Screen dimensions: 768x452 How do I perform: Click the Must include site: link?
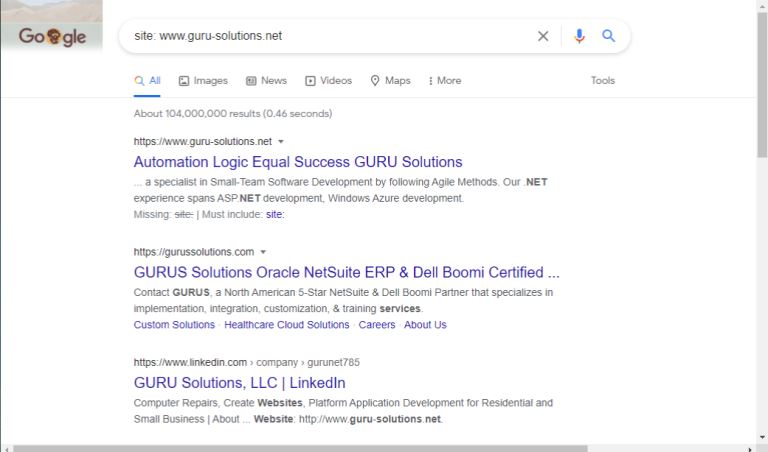coord(275,214)
